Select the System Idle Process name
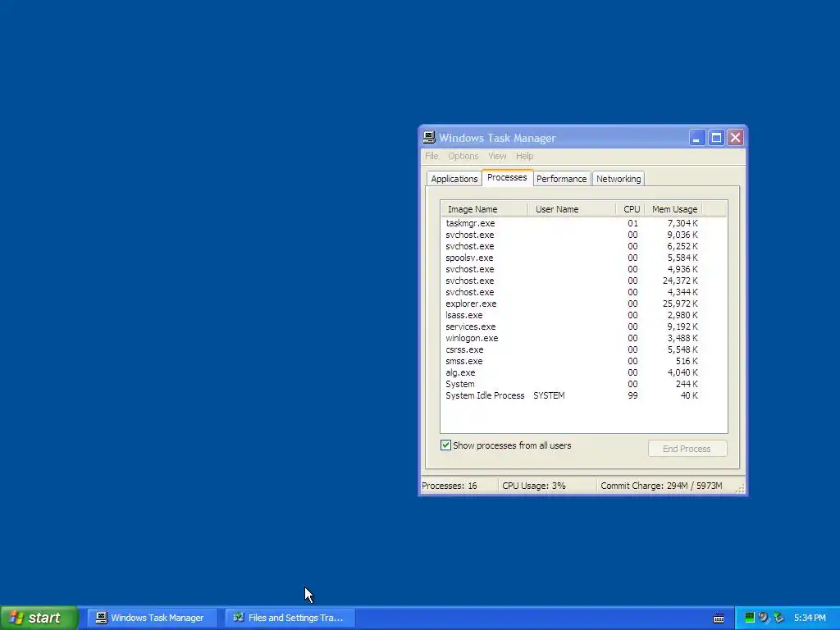The width and height of the screenshot is (840, 630). (485, 395)
